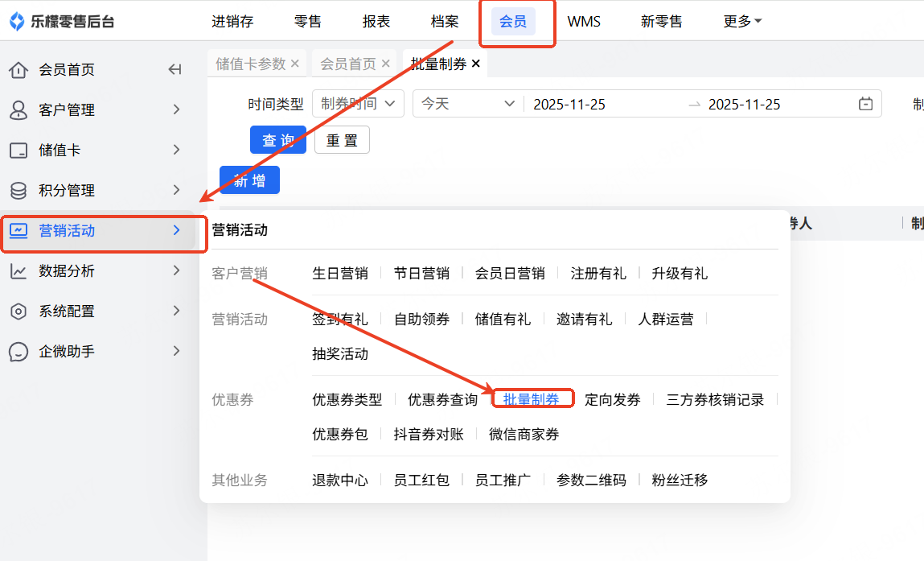Open 节日营销 in the flyout
Screen dimensions: 924x561
421,273
